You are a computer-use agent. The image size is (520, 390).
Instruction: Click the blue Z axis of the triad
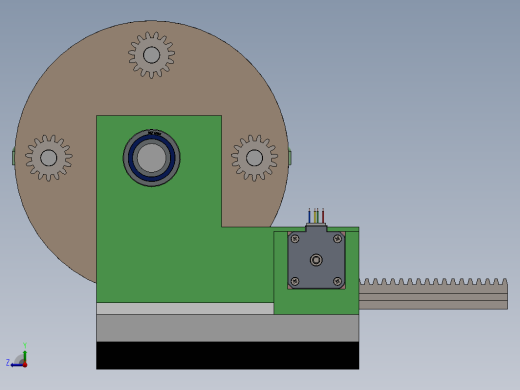click(x=17, y=365)
